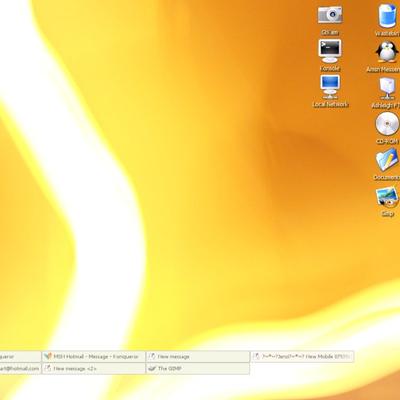Launch Gimp from the desktop icon
Image resolution: width=400 pixels, height=400 pixels.
(x=387, y=197)
